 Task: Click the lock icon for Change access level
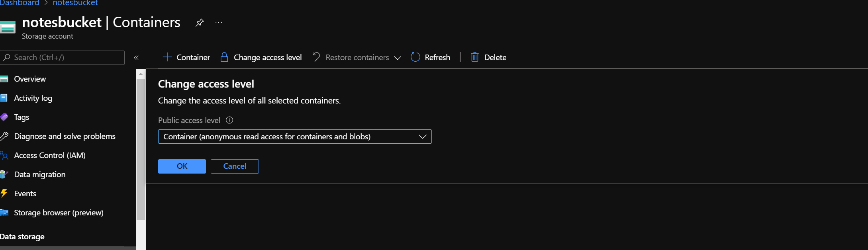point(224,57)
